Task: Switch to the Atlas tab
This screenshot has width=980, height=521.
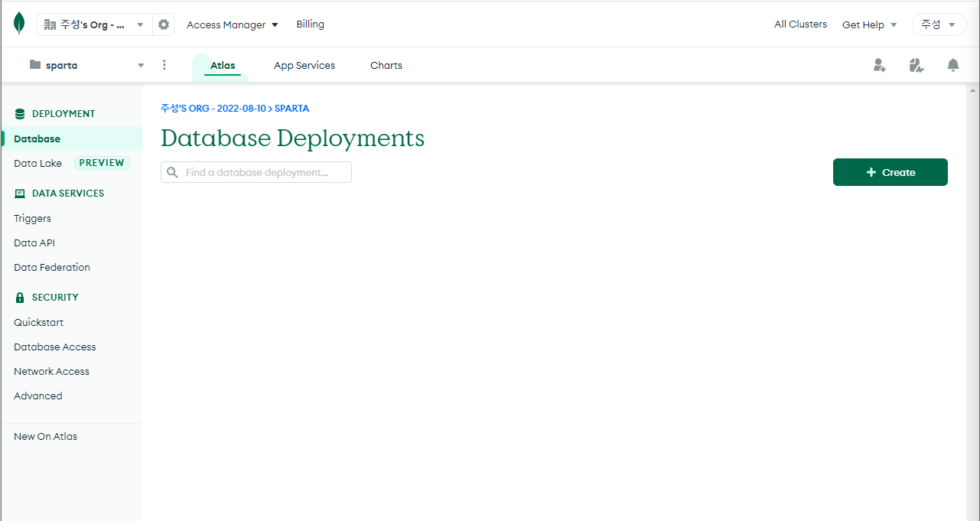Action: pyautogui.click(x=223, y=66)
